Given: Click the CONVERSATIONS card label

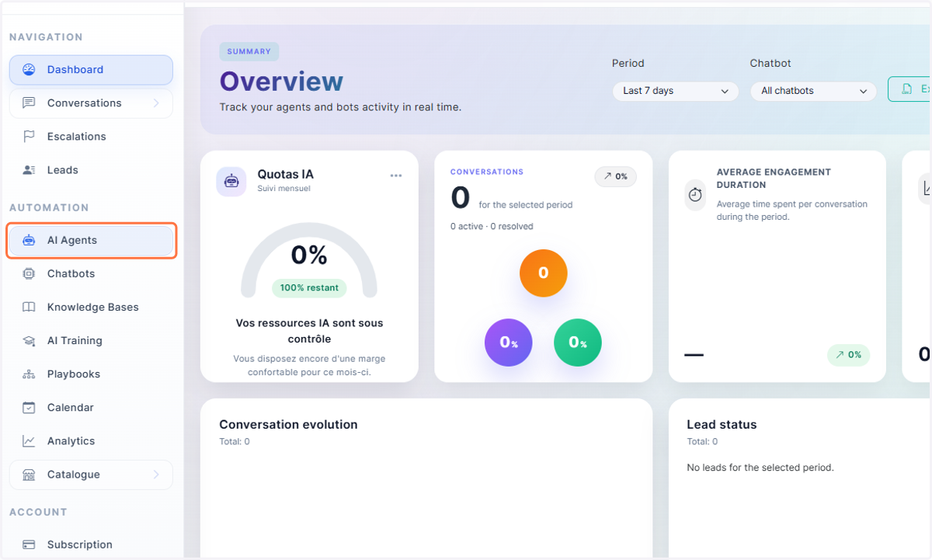Looking at the screenshot, I should [487, 172].
